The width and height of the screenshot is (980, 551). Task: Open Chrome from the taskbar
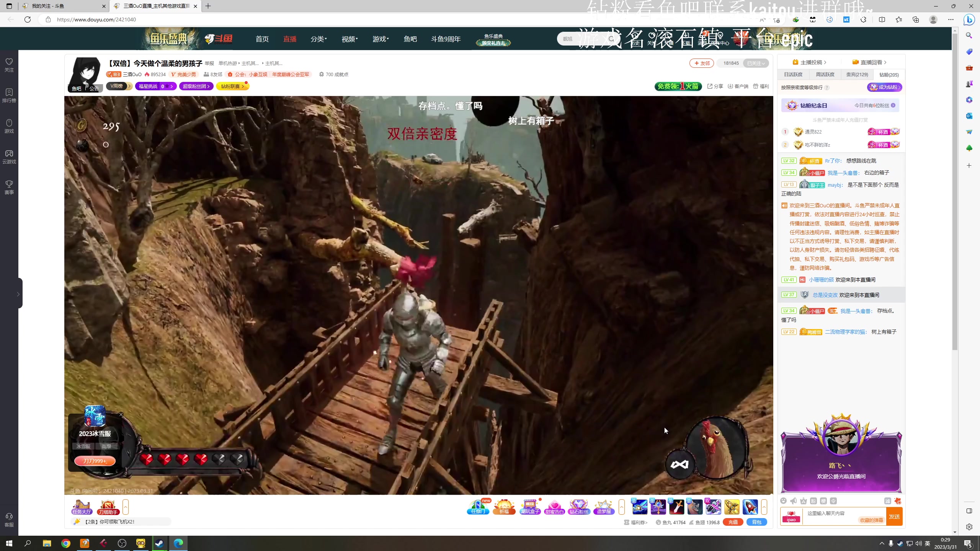tap(66, 543)
